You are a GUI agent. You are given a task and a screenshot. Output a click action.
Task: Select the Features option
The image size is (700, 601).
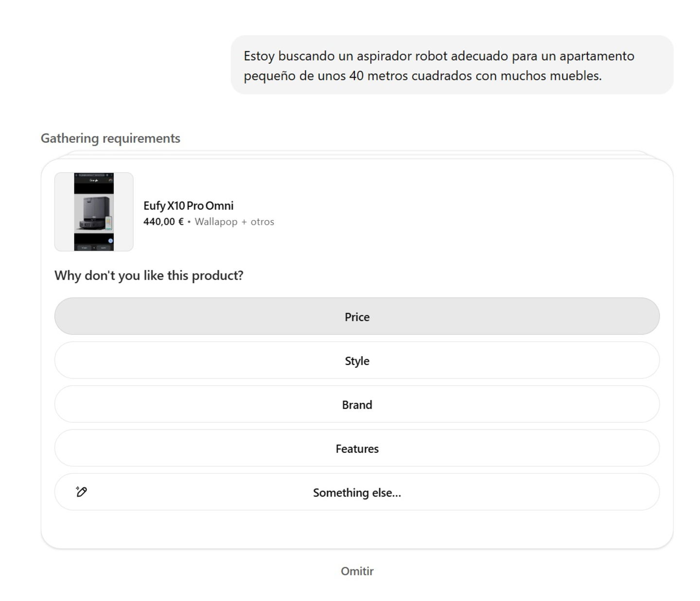tap(357, 448)
